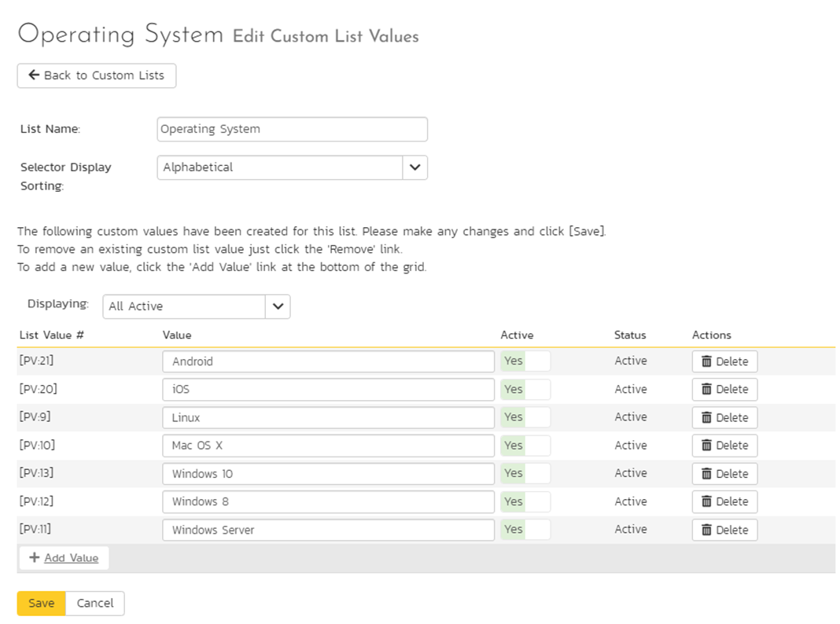This screenshot has width=840, height=624.
Task: Toggle Active switch for Mac OS X
Action: point(525,446)
